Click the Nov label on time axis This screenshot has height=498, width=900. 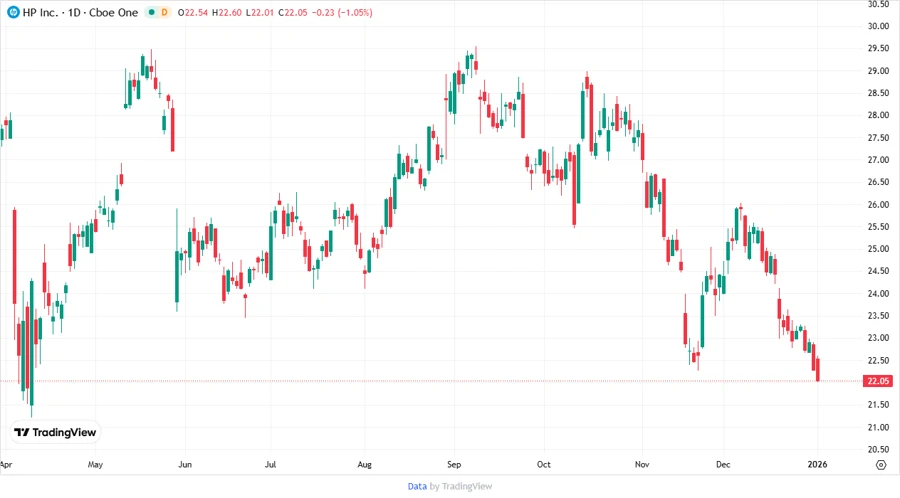[642, 464]
